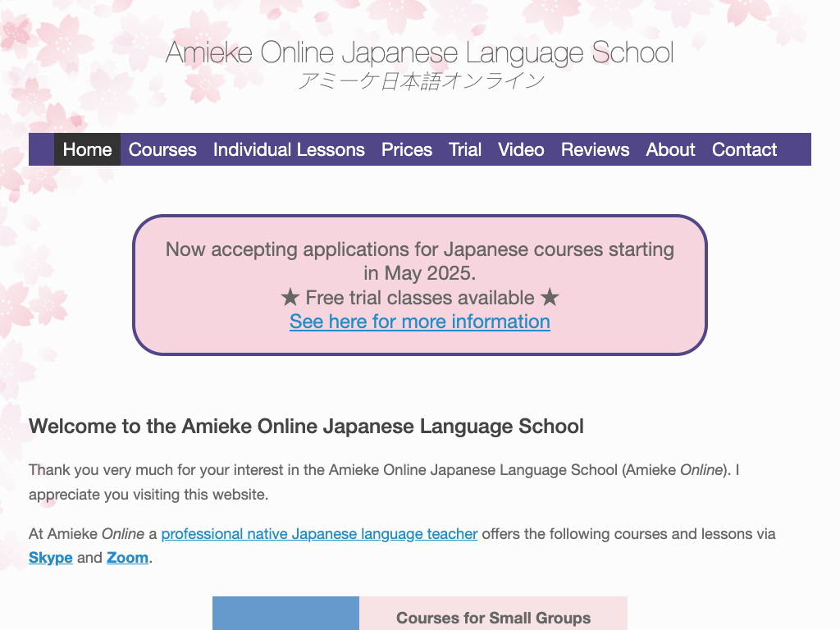Open the Prices menu item
This screenshot has width=840, height=630.
[x=406, y=149]
